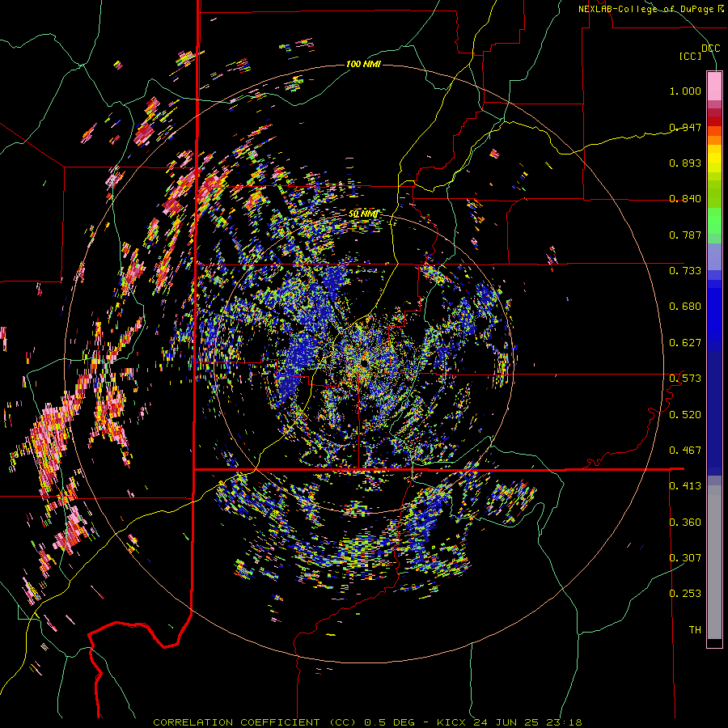
Task: Select the 0.360 scale value
Action: click(685, 523)
